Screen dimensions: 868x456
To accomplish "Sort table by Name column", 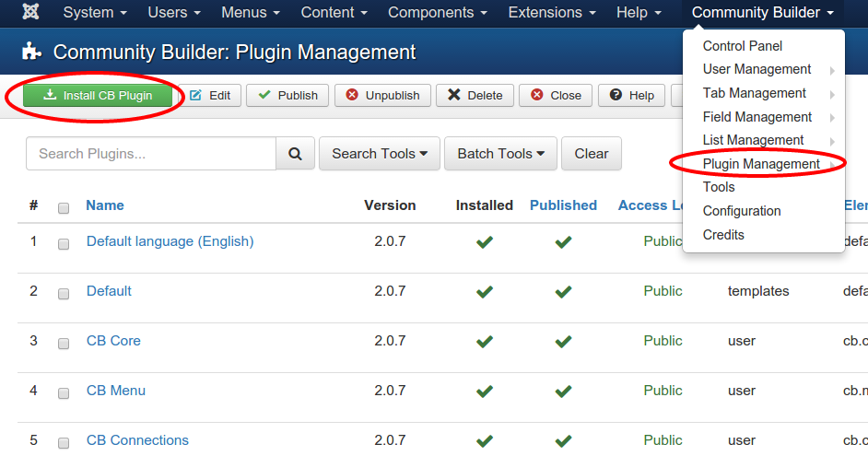I will [105, 205].
